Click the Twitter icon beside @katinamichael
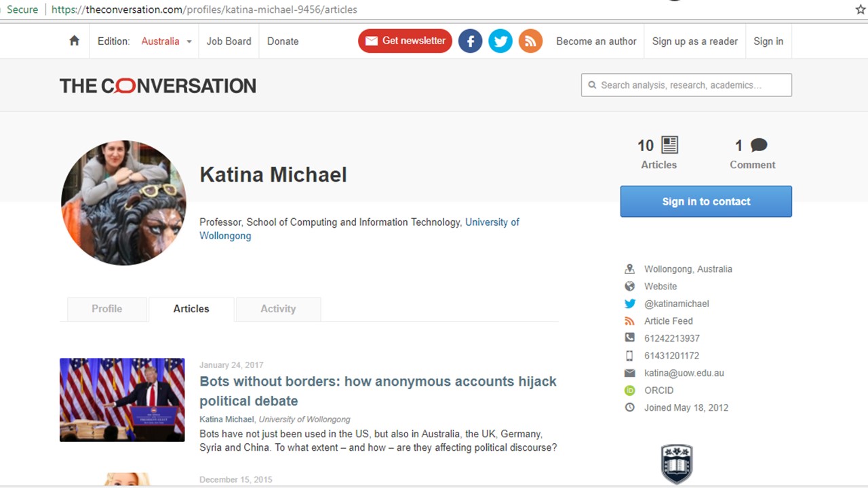The image size is (868, 488). pos(630,304)
